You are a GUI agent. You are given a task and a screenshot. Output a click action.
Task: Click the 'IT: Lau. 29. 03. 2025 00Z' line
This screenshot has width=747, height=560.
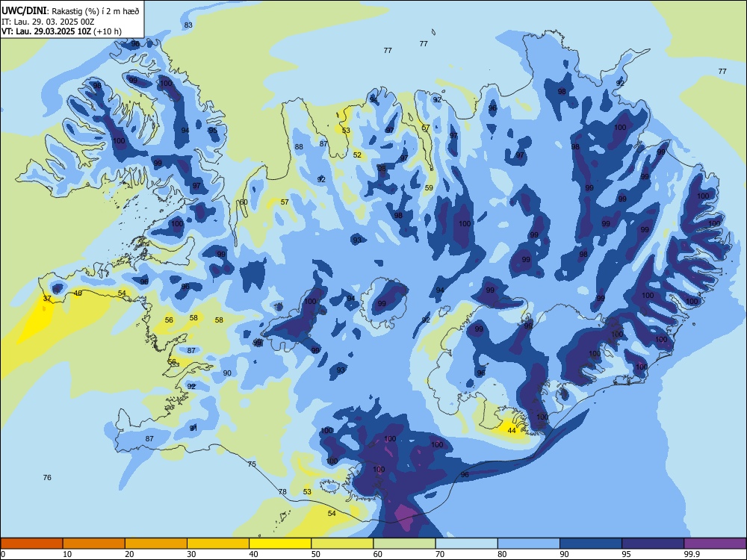(48, 22)
